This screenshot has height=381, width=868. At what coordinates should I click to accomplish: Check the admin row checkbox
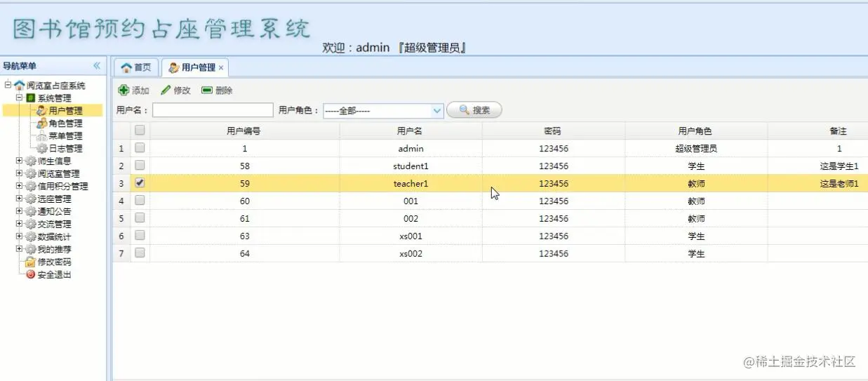(x=140, y=148)
